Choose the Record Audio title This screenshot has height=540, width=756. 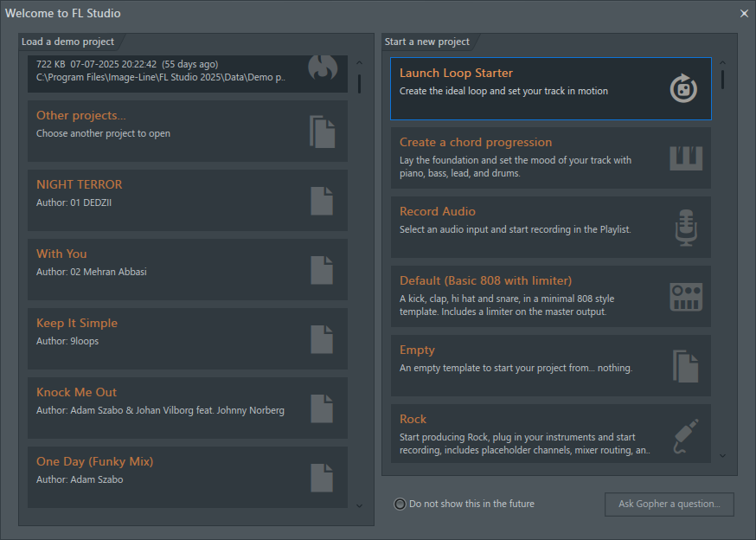click(x=438, y=211)
